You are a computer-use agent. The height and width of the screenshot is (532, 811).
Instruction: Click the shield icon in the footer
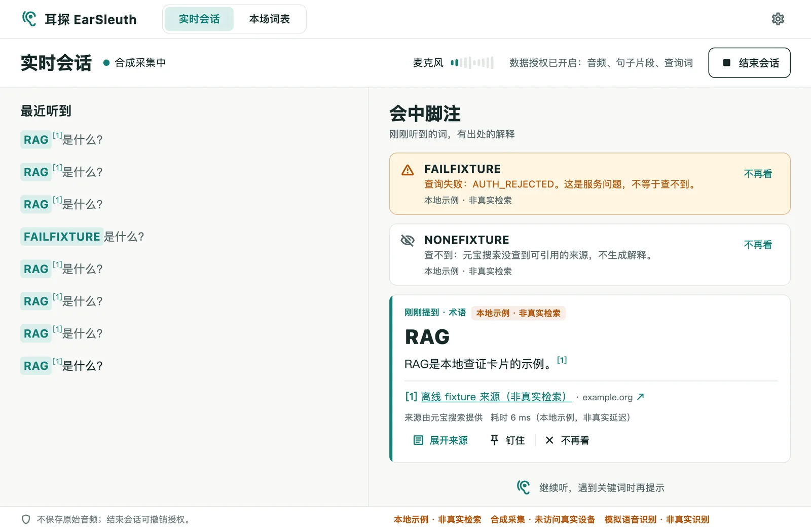pyautogui.click(x=26, y=519)
